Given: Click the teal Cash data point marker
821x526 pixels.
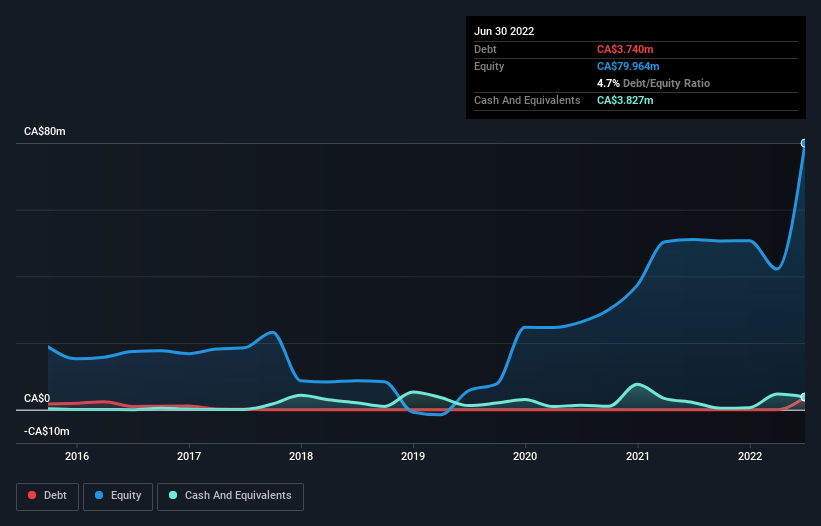Looking at the screenshot, I should (x=804, y=397).
